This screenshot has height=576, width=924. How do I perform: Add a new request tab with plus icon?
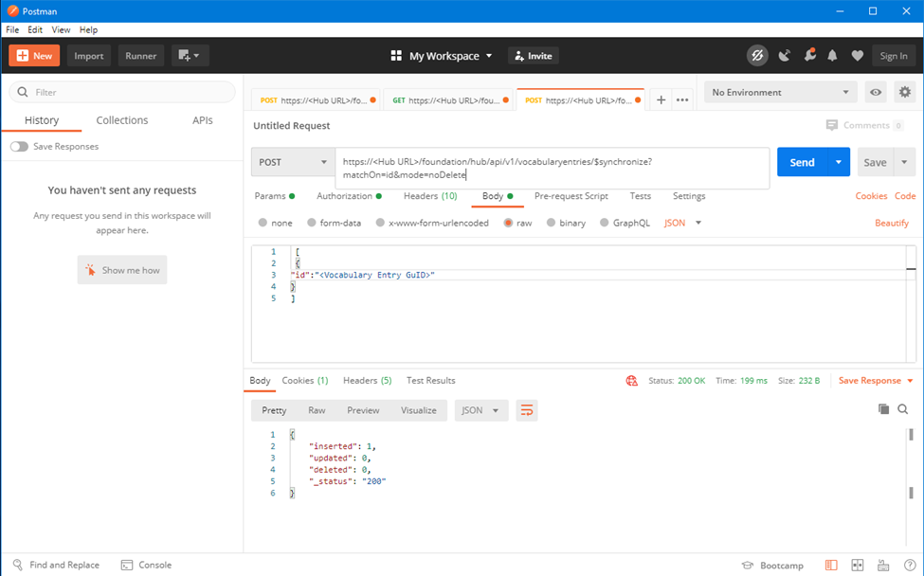click(661, 99)
